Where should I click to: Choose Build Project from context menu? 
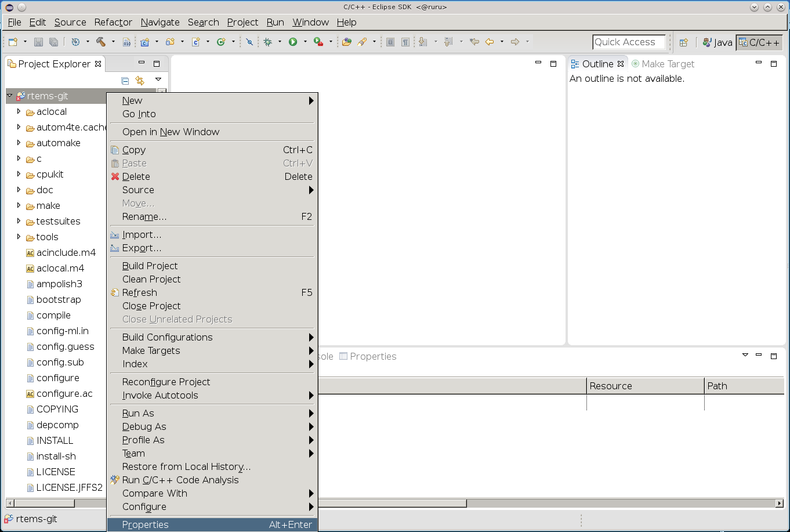pos(150,266)
